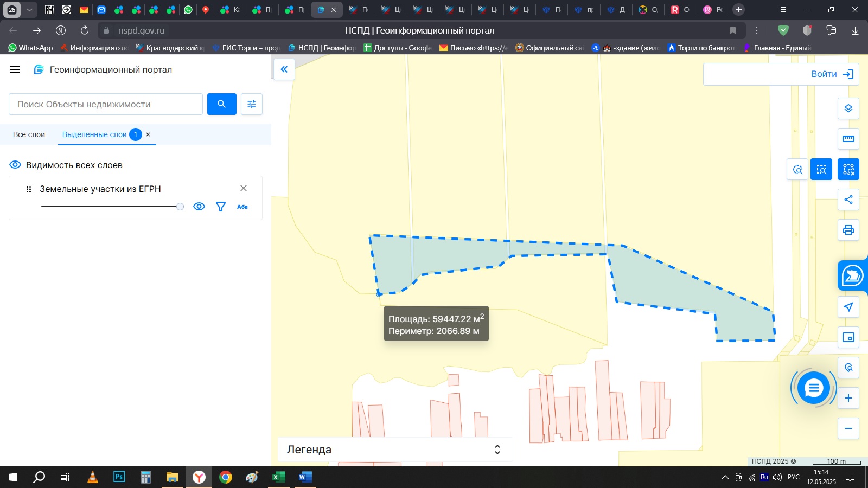Click the print map icon
Image resolution: width=868 pixels, height=488 pixels.
coord(848,230)
